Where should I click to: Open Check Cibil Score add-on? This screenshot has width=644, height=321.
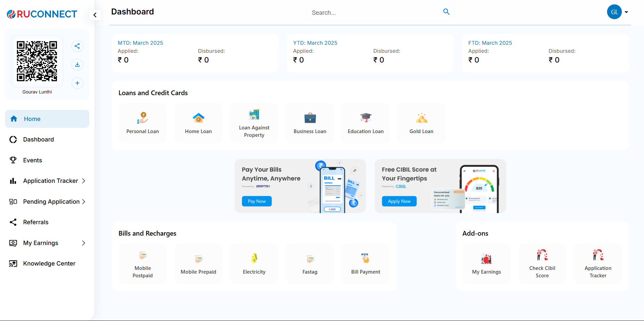coord(542,264)
